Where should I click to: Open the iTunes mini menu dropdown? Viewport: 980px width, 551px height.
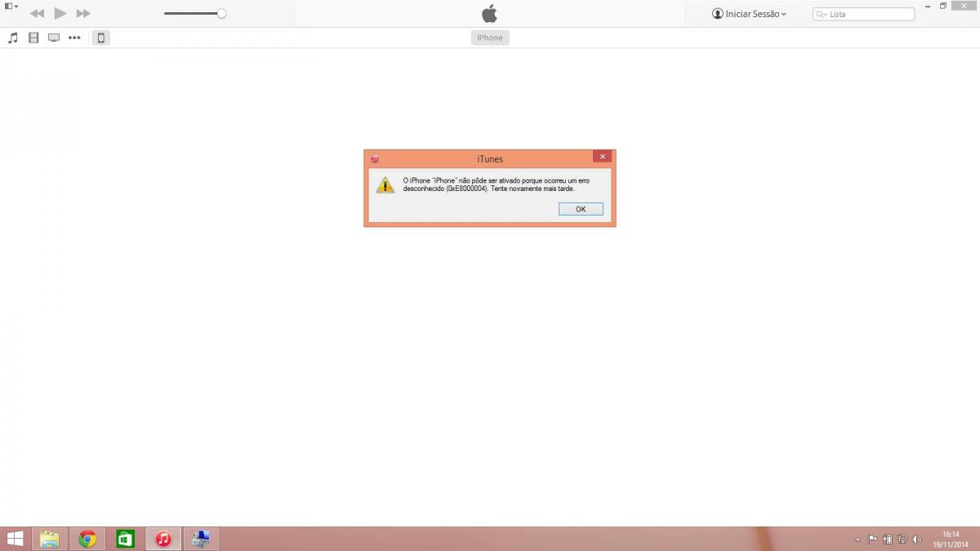pyautogui.click(x=11, y=7)
